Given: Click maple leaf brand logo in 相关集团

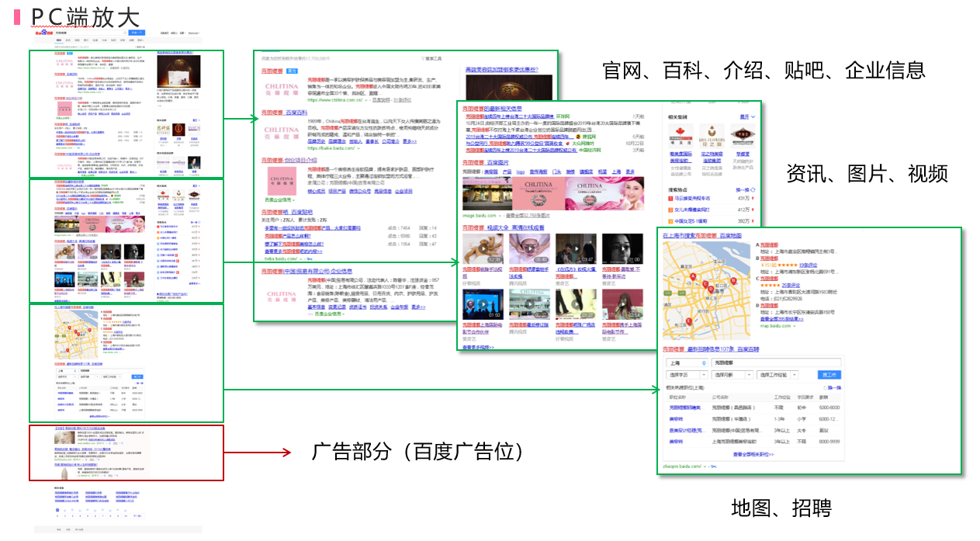Looking at the screenshot, I should 680,137.
